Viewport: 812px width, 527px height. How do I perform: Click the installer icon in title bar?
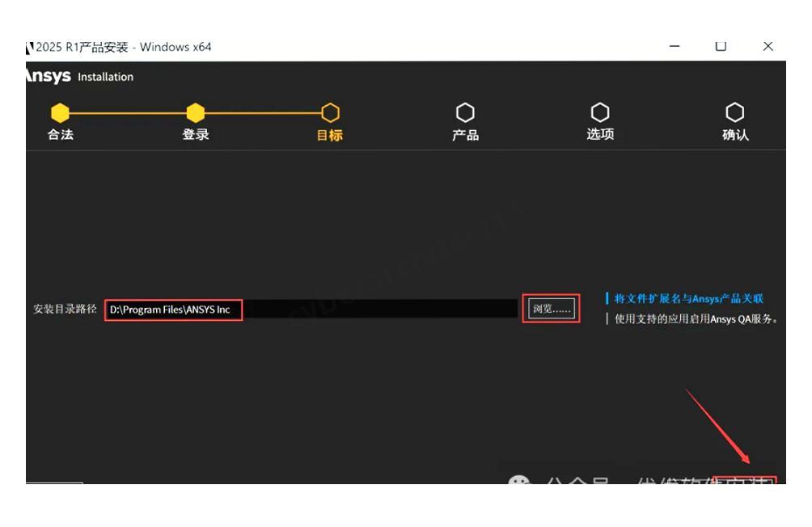click(x=30, y=47)
